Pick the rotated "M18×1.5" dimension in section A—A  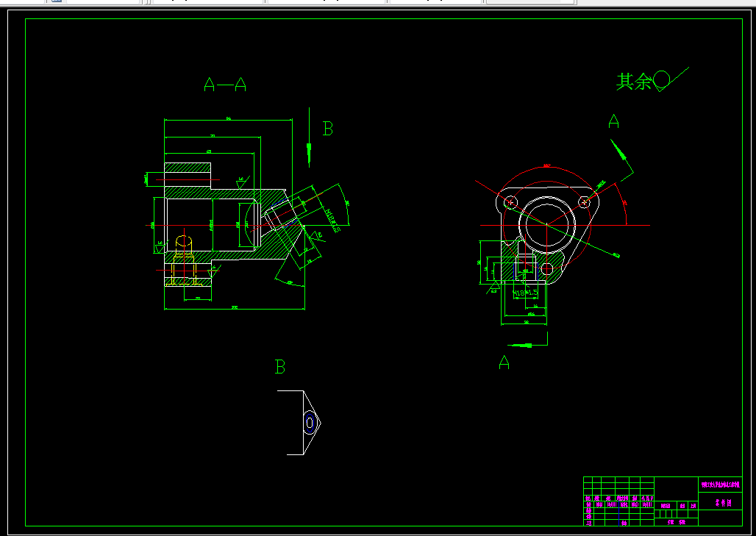[332, 221]
